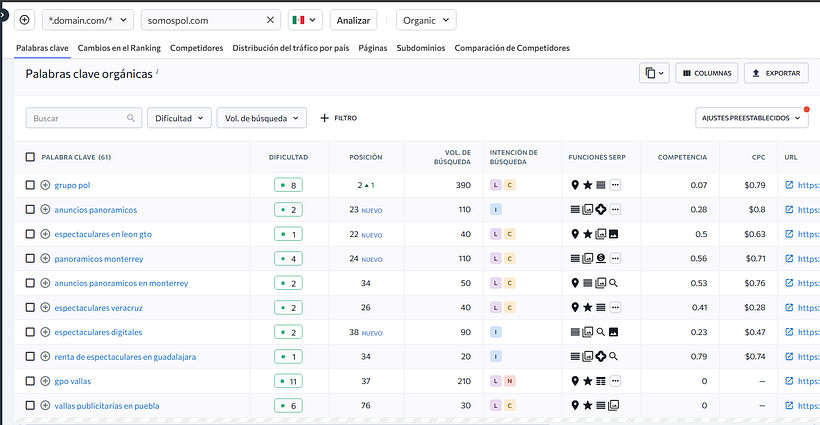Click the EXPORTAR button
The height and width of the screenshot is (425, 820).
(776, 73)
